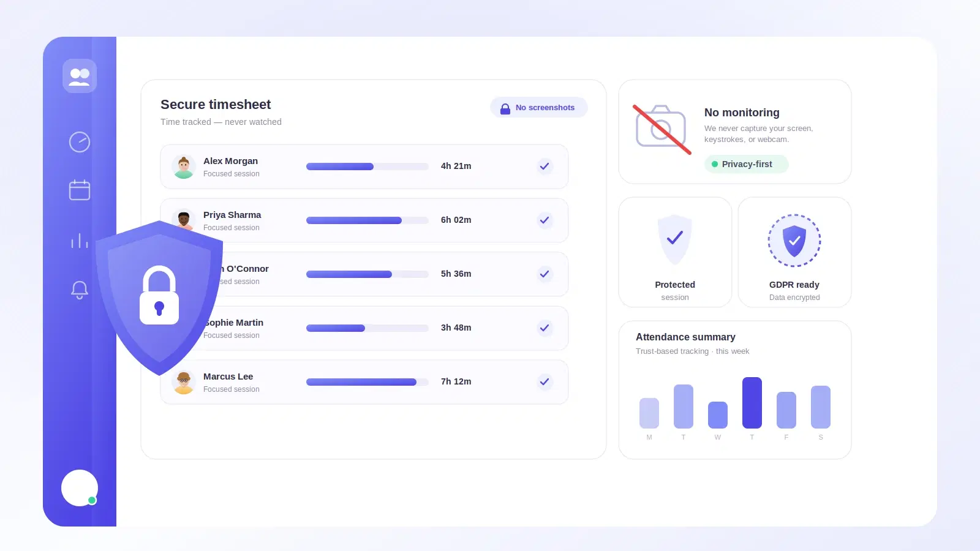
Task: Open the user profile avatar in sidebar
Action: [80, 488]
